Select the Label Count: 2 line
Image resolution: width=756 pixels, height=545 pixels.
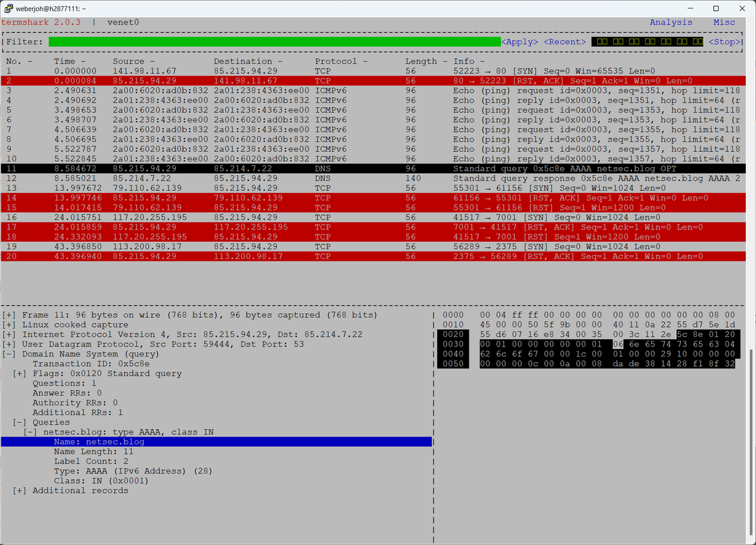pyautogui.click(x=91, y=461)
